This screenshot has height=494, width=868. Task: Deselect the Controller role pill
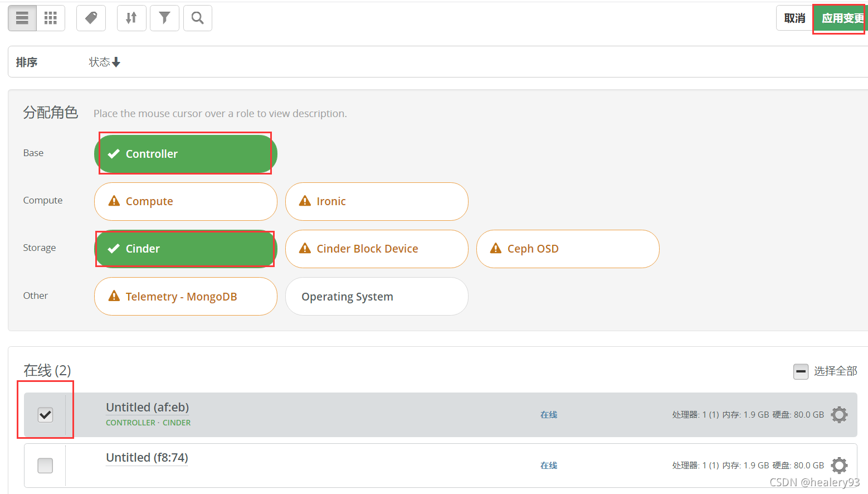(x=185, y=153)
